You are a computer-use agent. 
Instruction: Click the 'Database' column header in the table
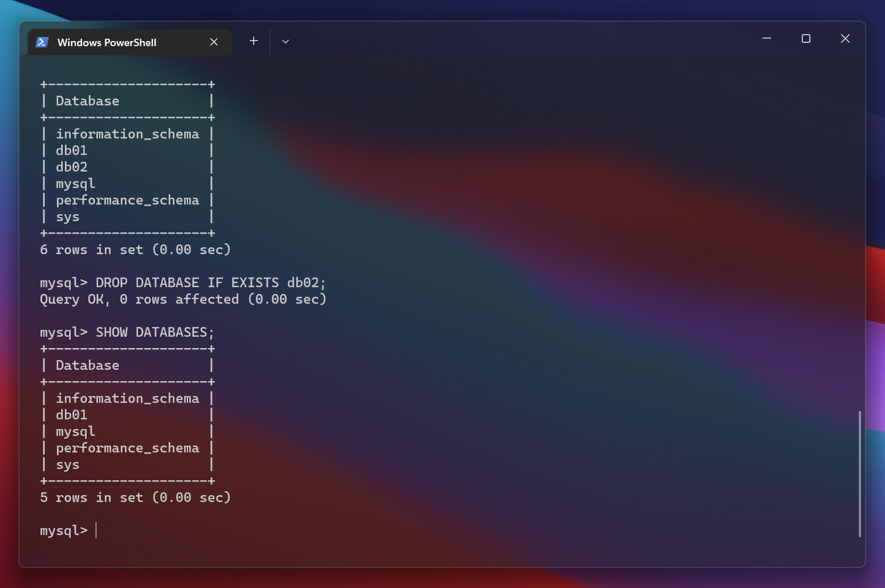[x=87, y=100]
